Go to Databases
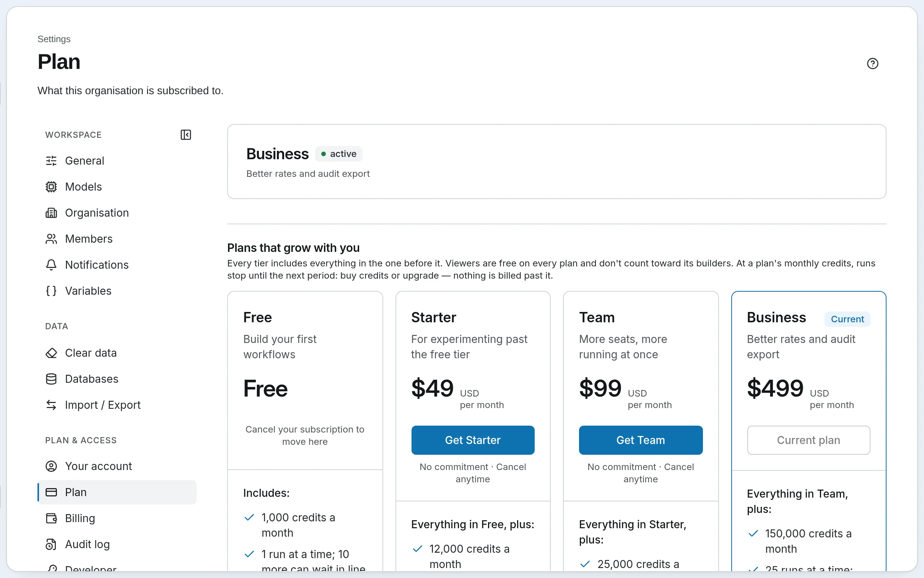The height and width of the screenshot is (578, 924). click(x=117, y=379)
